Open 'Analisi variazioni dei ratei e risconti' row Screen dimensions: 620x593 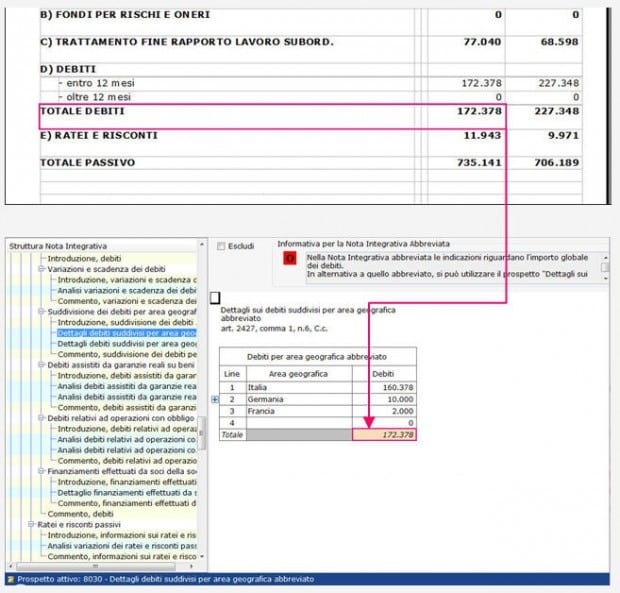122,546
